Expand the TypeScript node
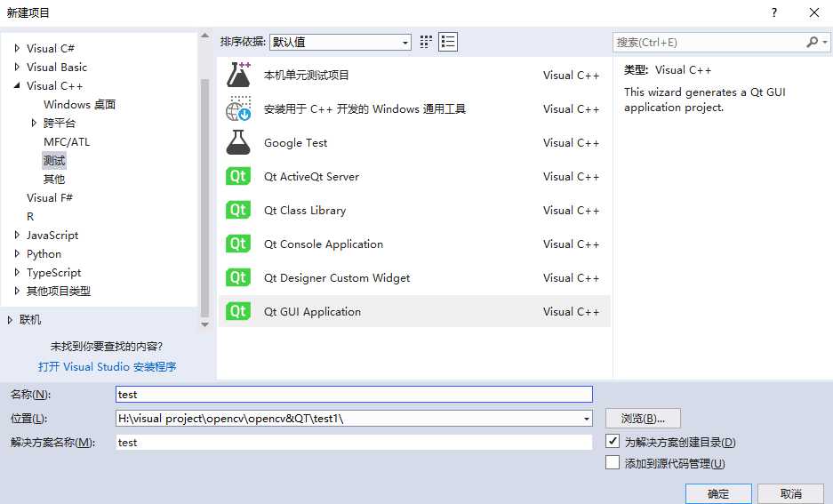The image size is (833, 504). coord(17,273)
